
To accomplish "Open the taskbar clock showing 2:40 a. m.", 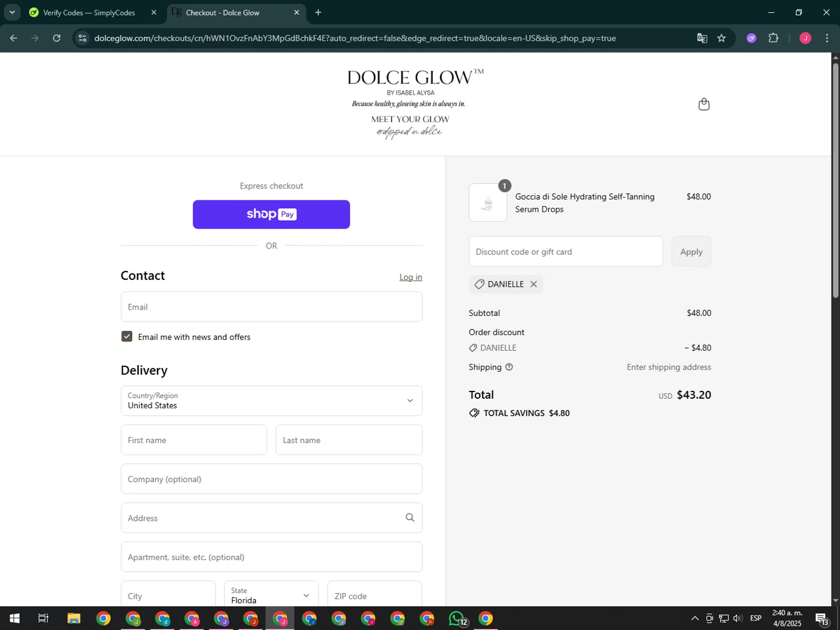I will tap(787, 618).
